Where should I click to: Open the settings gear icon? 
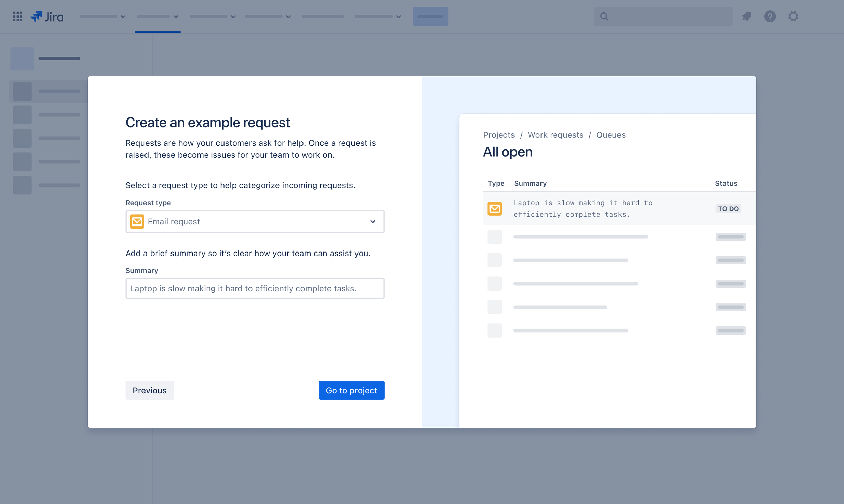point(793,16)
